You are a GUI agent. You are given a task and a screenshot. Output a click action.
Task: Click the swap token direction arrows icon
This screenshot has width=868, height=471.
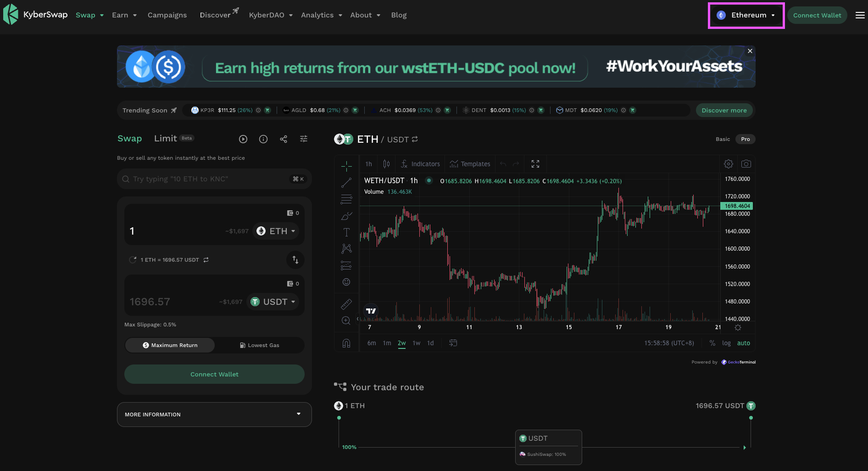pyautogui.click(x=295, y=260)
